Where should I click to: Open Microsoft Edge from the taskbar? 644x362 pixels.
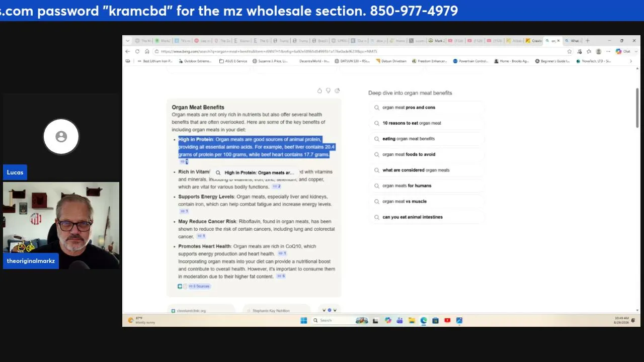(x=424, y=320)
